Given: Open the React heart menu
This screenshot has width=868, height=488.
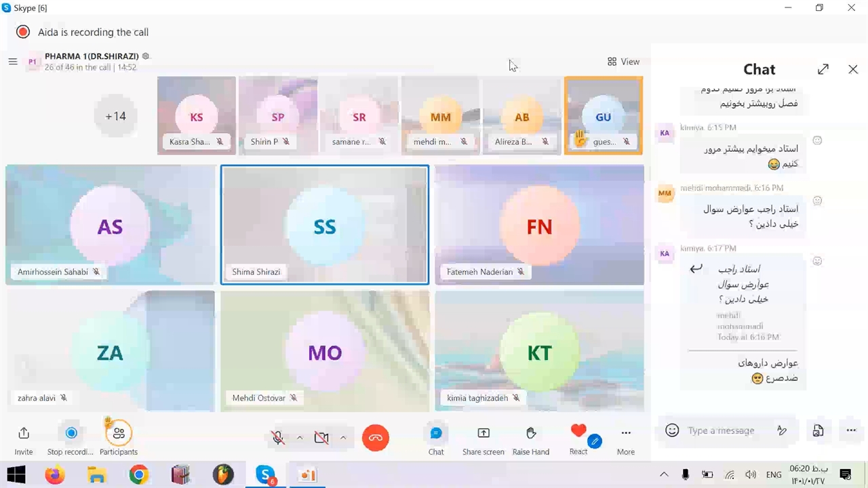Looking at the screenshot, I should tap(578, 432).
